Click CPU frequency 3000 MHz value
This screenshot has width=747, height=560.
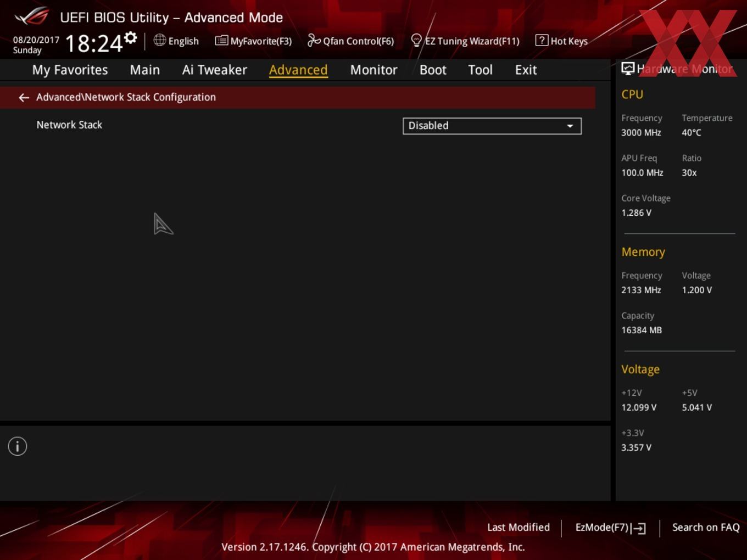pyautogui.click(x=641, y=132)
